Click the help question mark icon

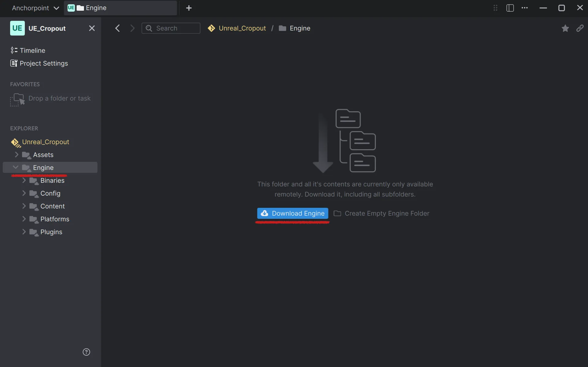86,352
